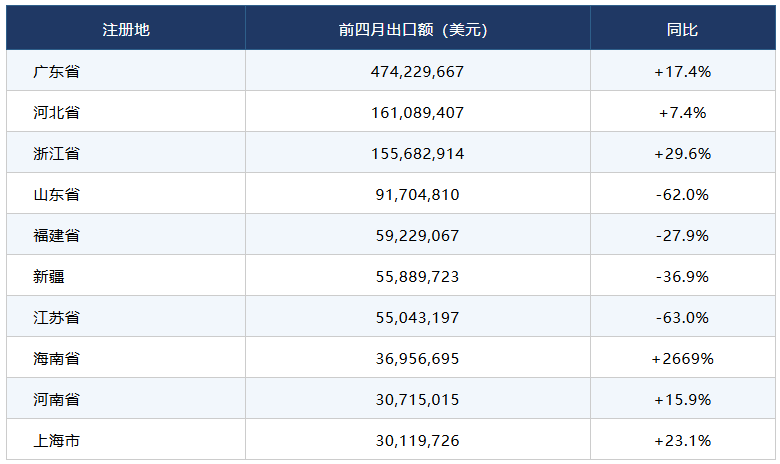Click the 注册地 column header
780x464 pixels.
[126, 30]
